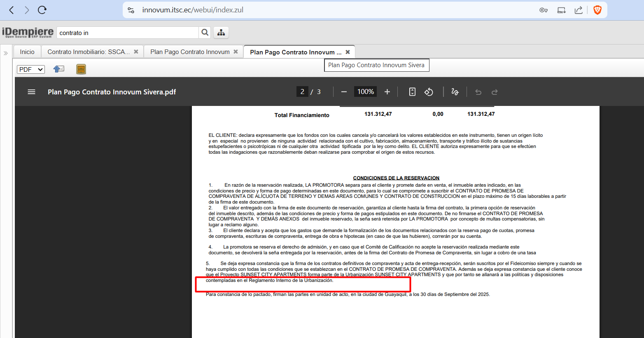Switch to the Inicio tab
The image size is (644, 338).
click(x=27, y=52)
